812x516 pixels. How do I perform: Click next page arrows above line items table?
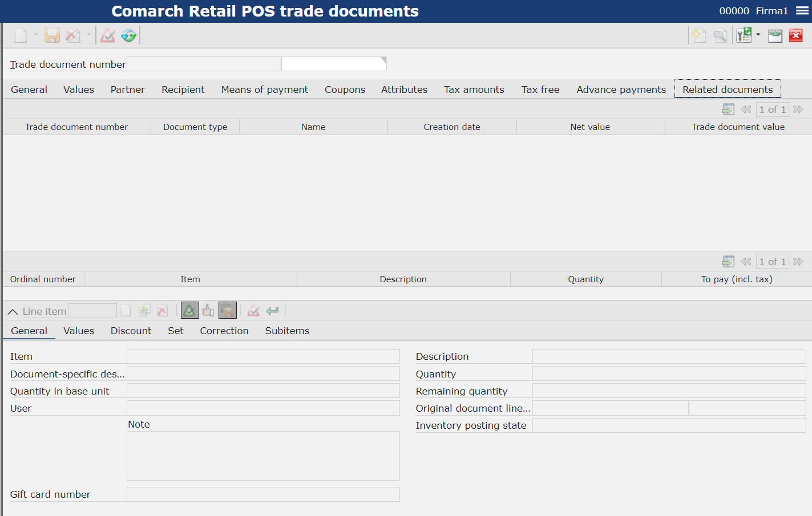point(798,262)
